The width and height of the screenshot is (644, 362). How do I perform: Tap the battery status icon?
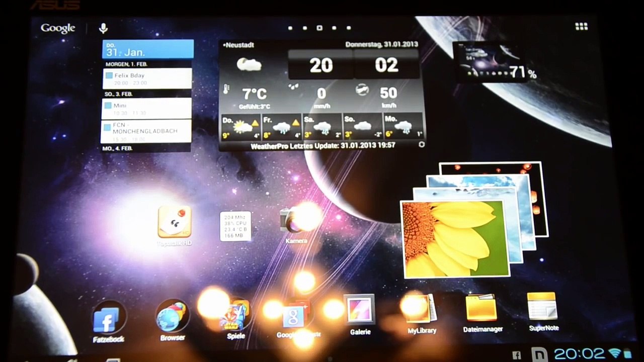tap(627, 354)
